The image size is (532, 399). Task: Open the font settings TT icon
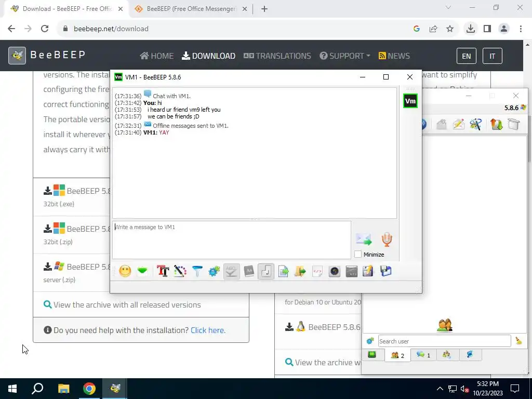(163, 271)
